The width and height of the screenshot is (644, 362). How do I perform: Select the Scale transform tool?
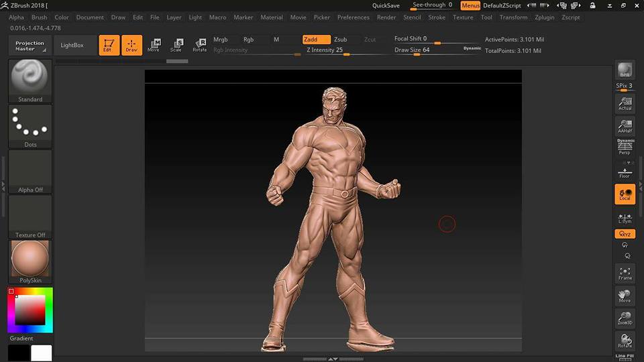pyautogui.click(x=176, y=45)
